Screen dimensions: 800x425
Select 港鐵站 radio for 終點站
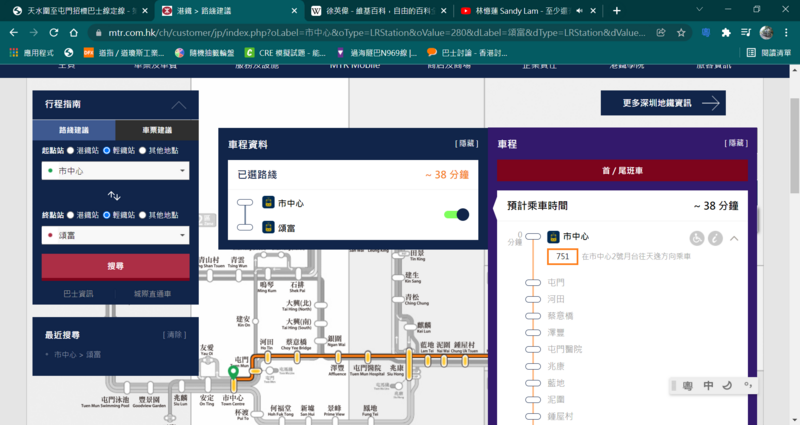[70, 215]
